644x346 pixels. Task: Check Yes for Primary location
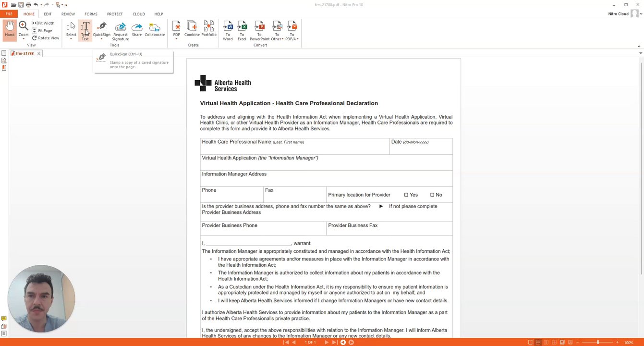point(406,195)
